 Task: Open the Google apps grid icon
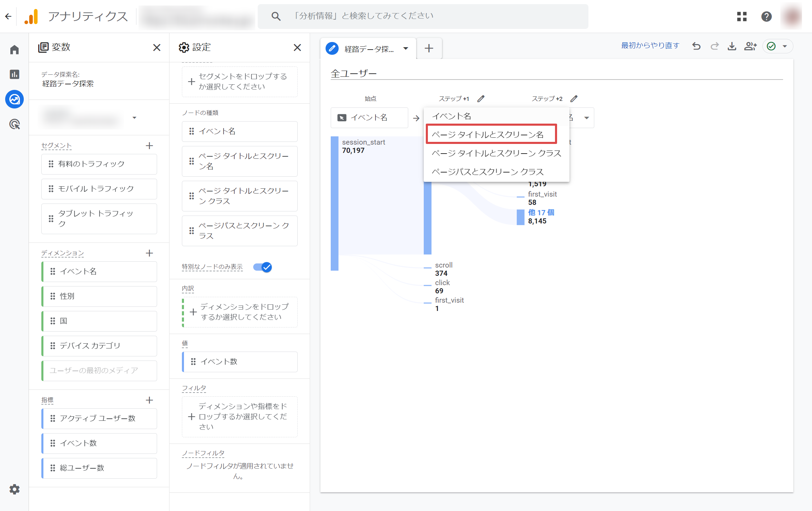click(742, 16)
